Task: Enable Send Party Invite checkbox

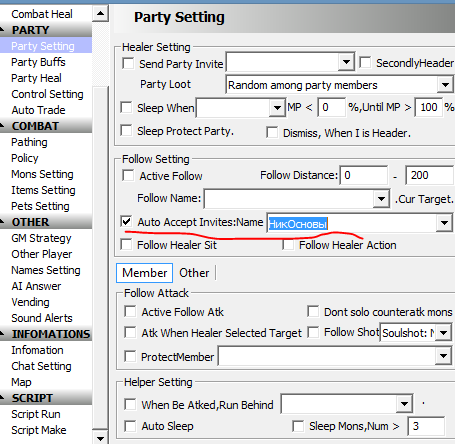Action: pos(128,63)
